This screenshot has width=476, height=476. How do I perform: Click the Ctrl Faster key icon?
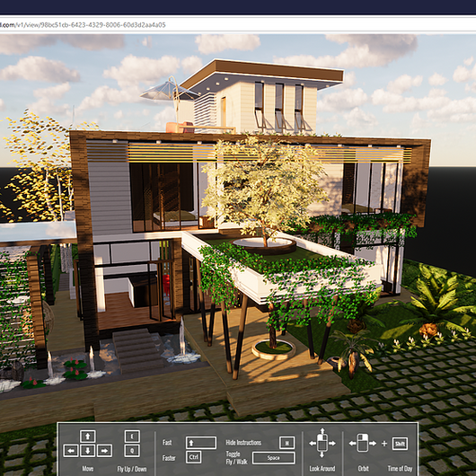tap(193, 457)
